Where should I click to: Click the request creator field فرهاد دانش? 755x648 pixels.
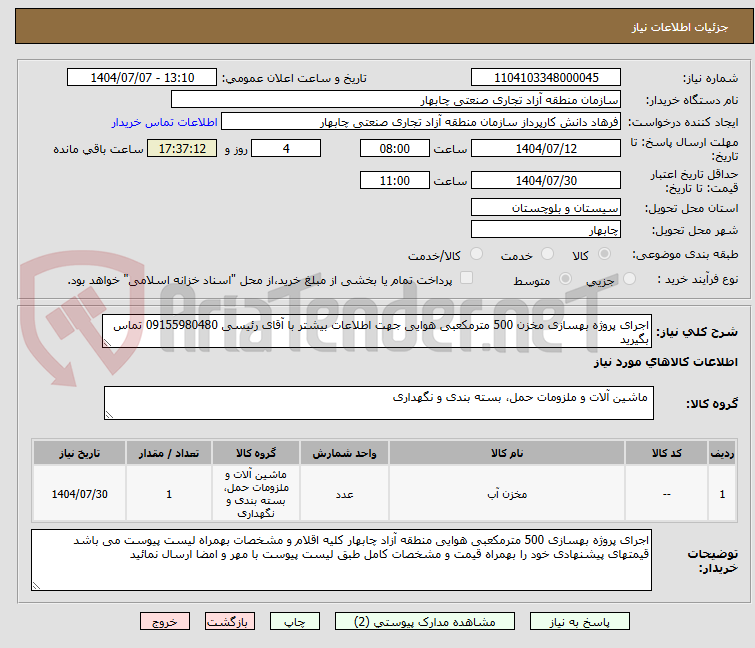(x=421, y=122)
